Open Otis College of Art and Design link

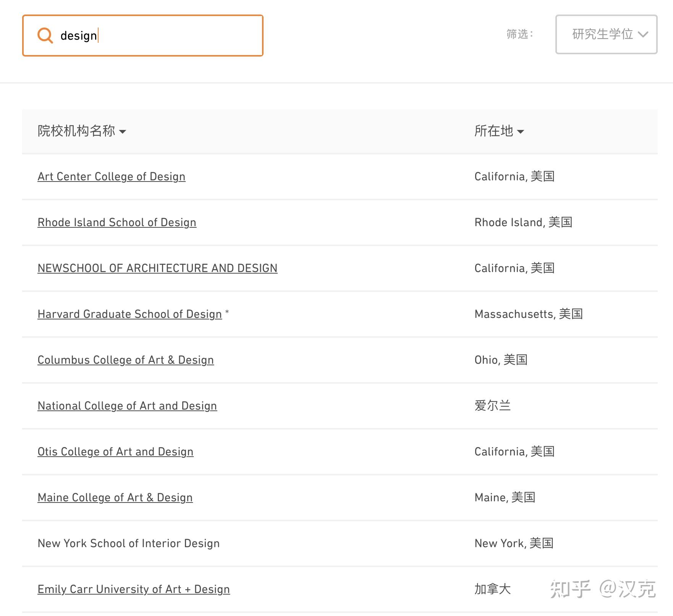(115, 452)
